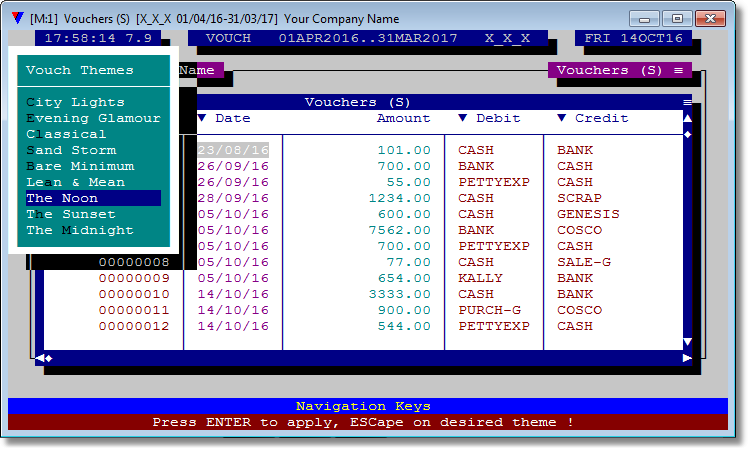This screenshot has height=450, width=748.
Task: Click the Amount column header
Action: 403,118
